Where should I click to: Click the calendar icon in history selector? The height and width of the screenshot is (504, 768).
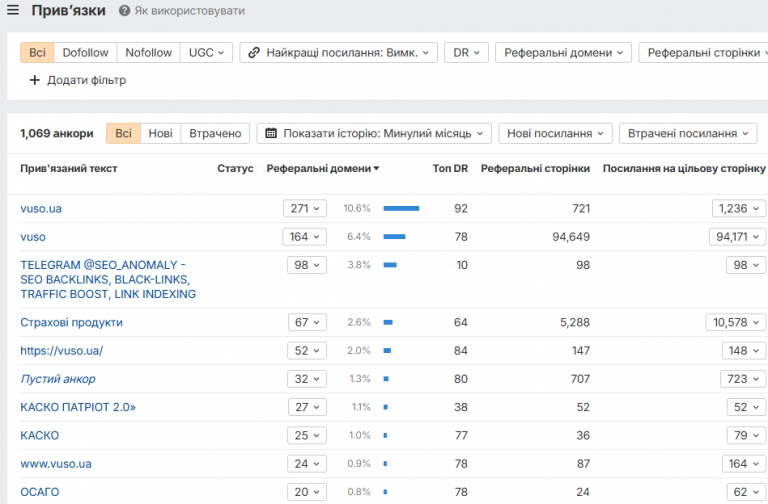tap(271, 133)
